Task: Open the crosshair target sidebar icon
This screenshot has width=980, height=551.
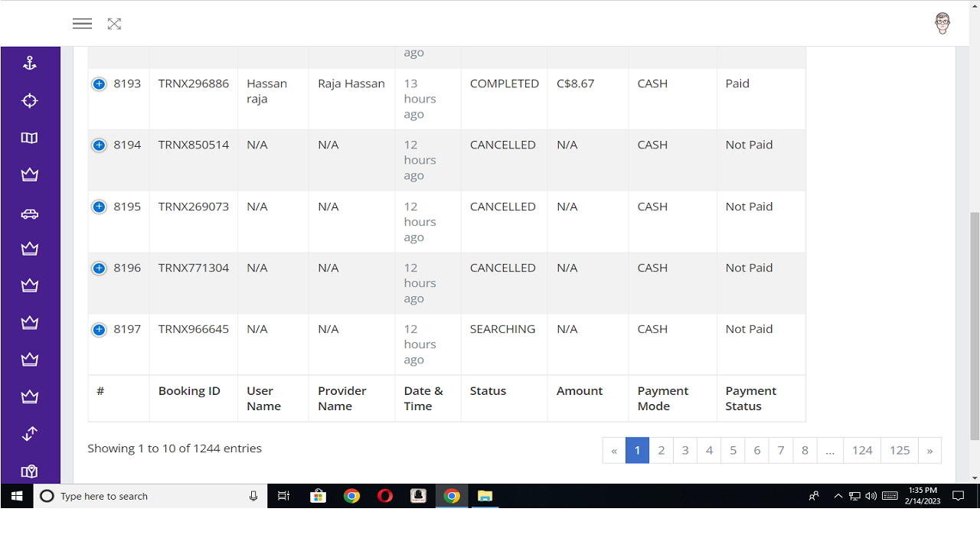Action: click(x=30, y=100)
